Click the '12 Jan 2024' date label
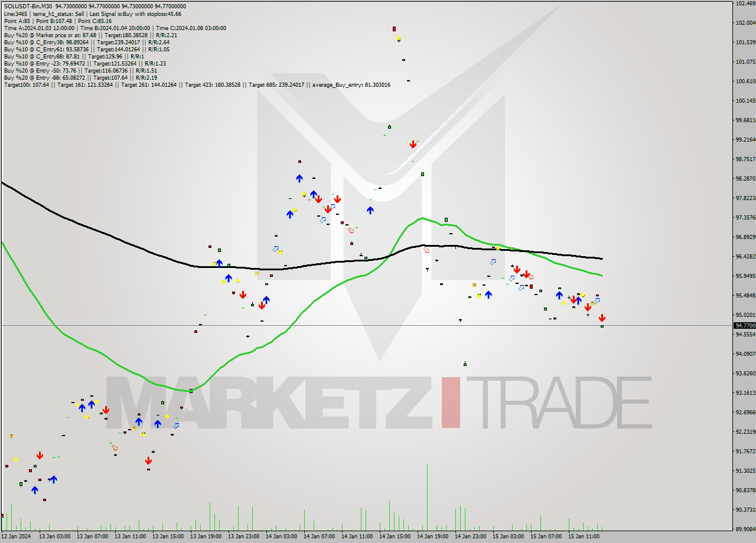The height and width of the screenshot is (543, 756). pyautogui.click(x=17, y=537)
